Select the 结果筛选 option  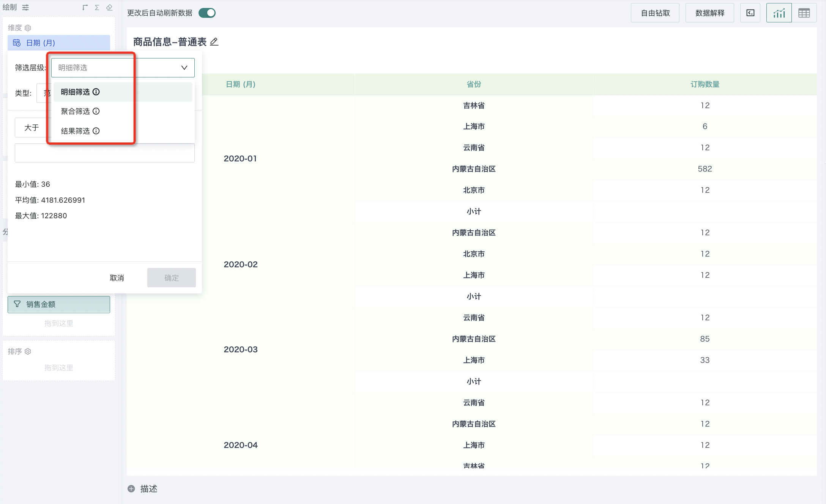(x=76, y=131)
